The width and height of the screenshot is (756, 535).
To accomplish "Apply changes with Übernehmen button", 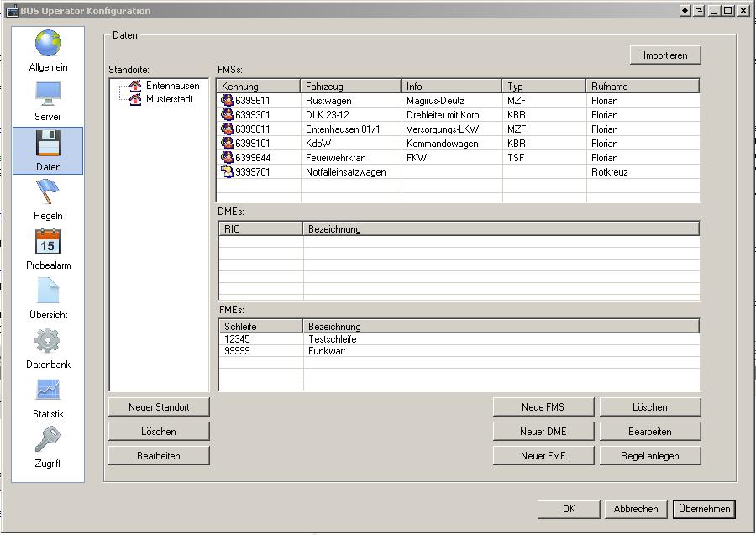I will coord(704,509).
